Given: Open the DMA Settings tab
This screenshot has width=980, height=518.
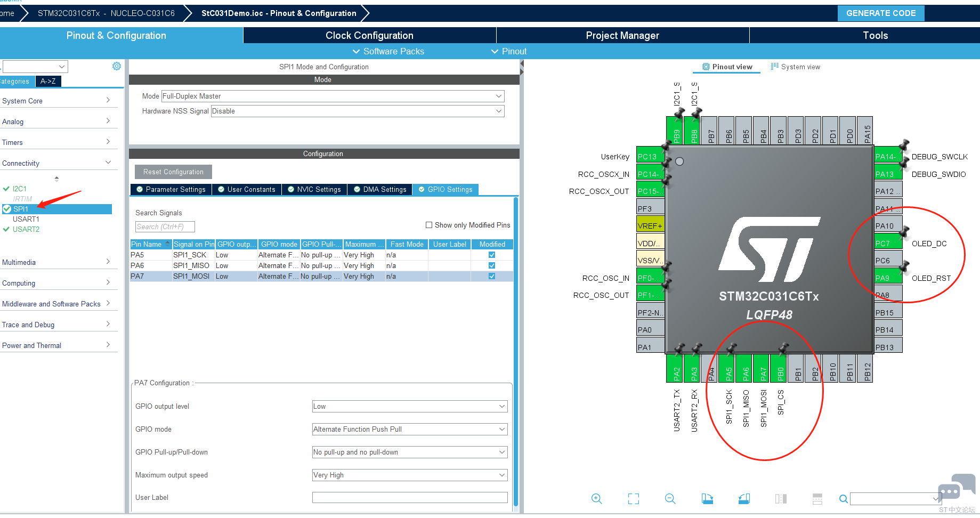Looking at the screenshot, I should [380, 189].
